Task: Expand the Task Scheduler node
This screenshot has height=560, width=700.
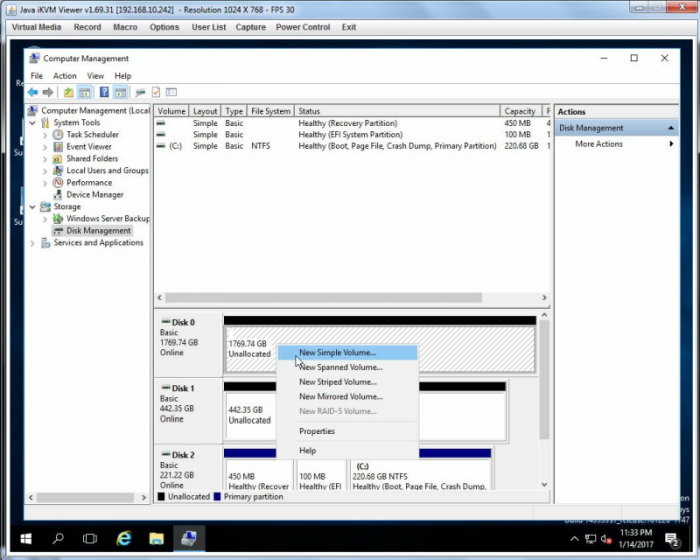Action: pos(45,134)
